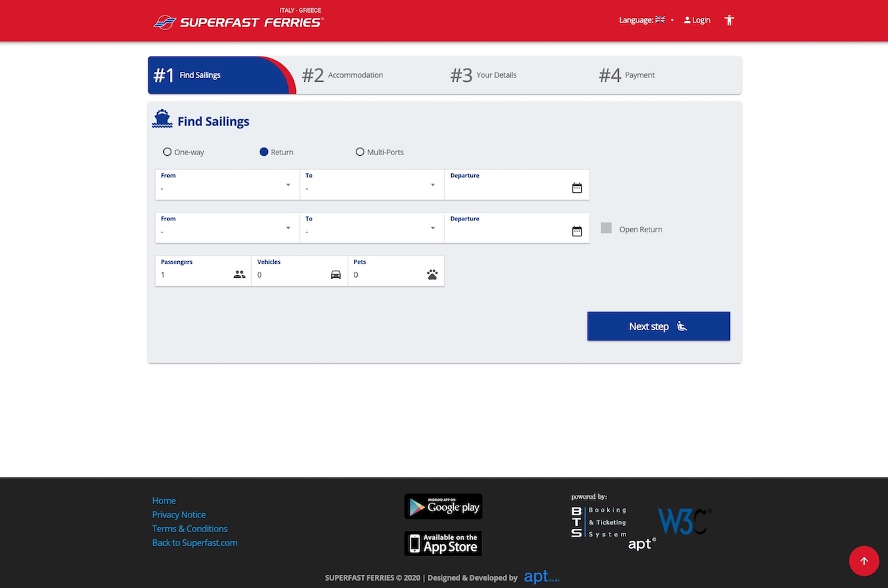The height and width of the screenshot is (588, 888).
Task: Select the Multi-Ports trip option
Action: 380,152
